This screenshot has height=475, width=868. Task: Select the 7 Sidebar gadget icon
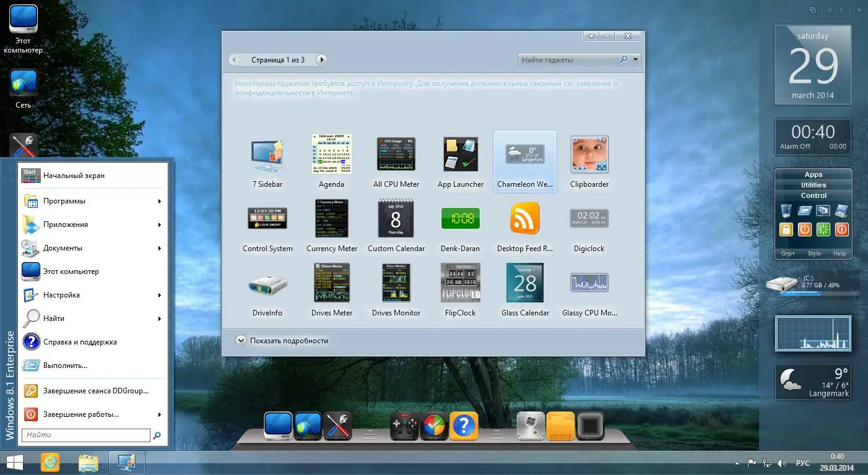(x=267, y=155)
